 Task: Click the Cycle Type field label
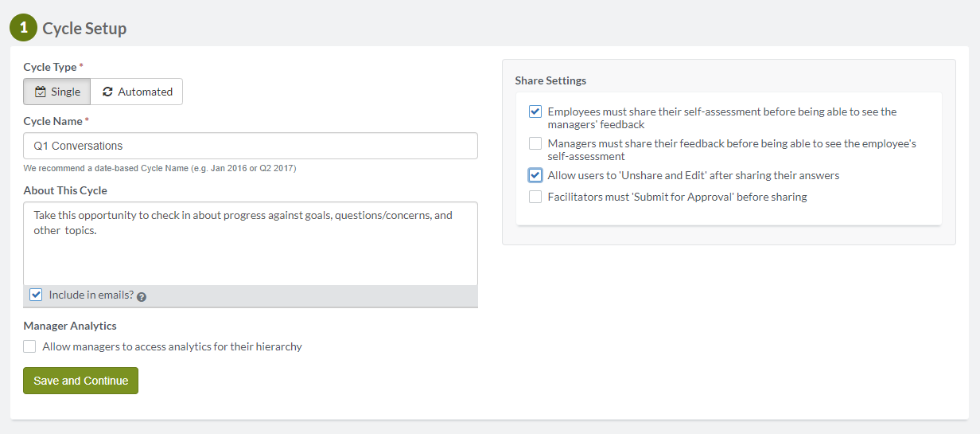coord(50,67)
